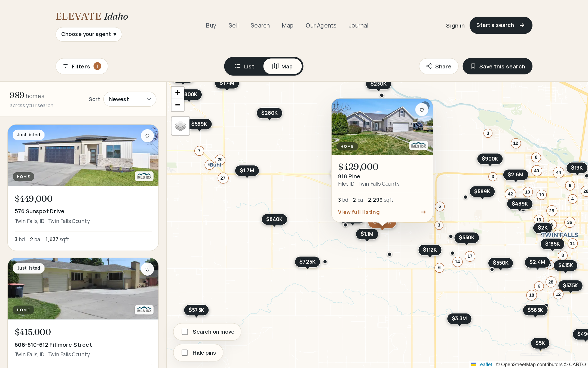
Task: Enable the Search on move checkbox
Action: coord(185,332)
